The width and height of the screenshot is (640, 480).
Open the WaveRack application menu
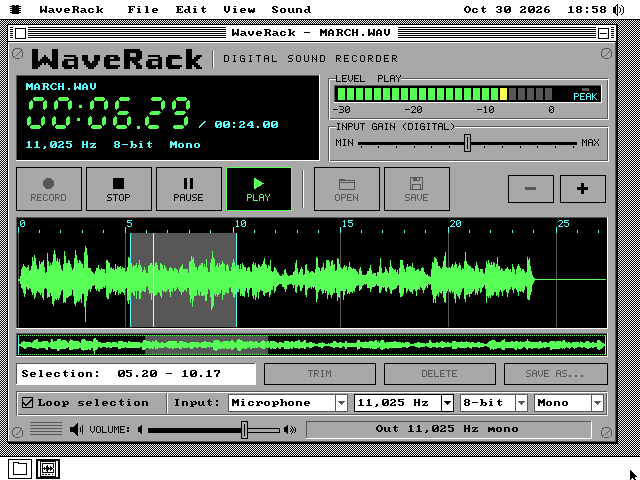click(x=72, y=9)
